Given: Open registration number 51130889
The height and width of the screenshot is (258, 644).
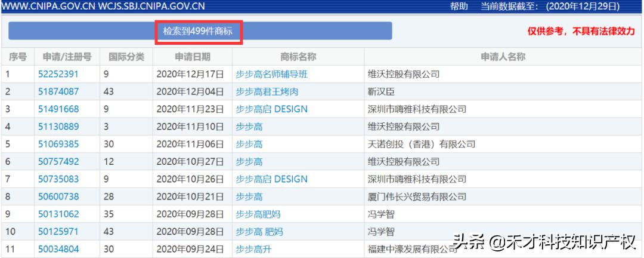Looking at the screenshot, I should click(58, 127).
